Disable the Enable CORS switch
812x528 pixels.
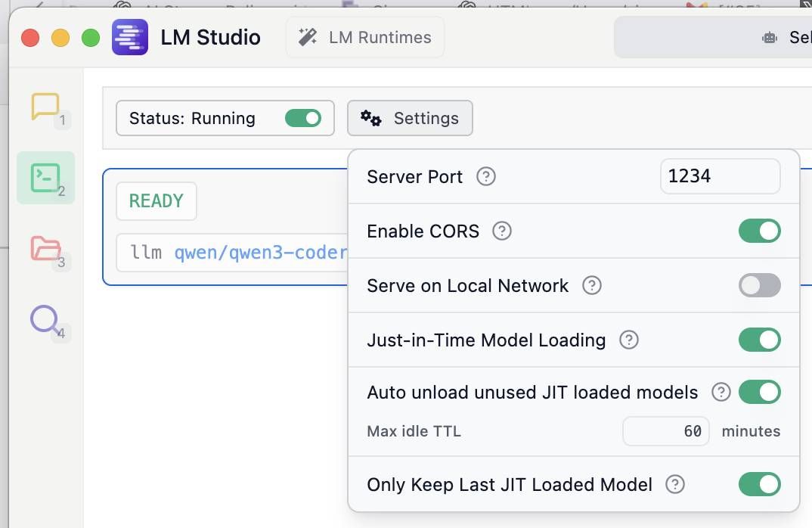click(x=759, y=231)
